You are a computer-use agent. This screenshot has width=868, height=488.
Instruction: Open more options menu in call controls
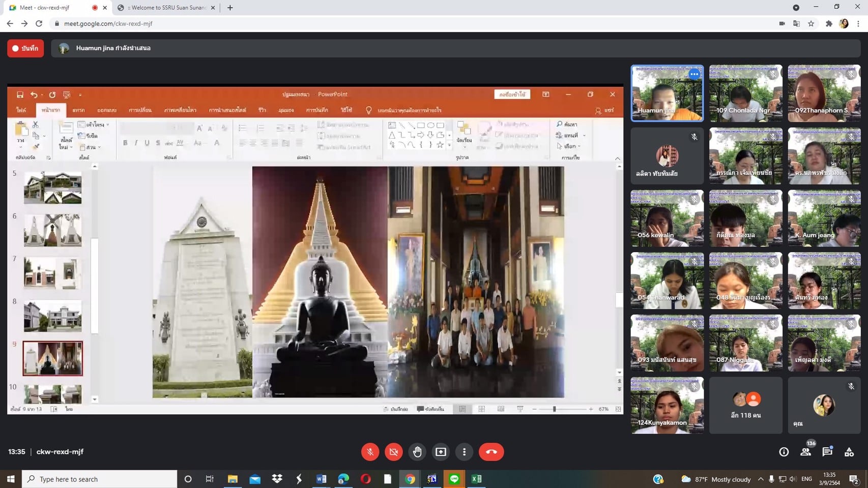464,452
